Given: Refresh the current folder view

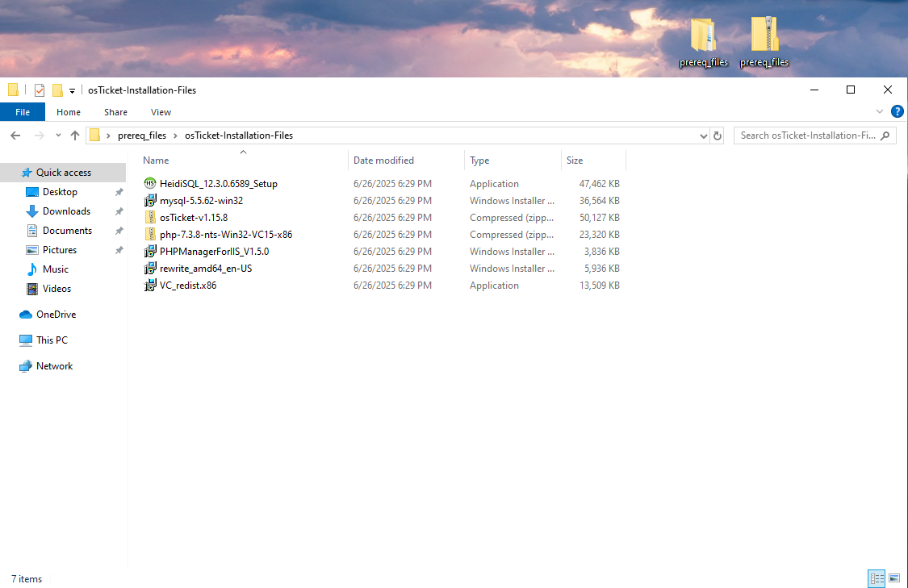Looking at the screenshot, I should 718,136.
